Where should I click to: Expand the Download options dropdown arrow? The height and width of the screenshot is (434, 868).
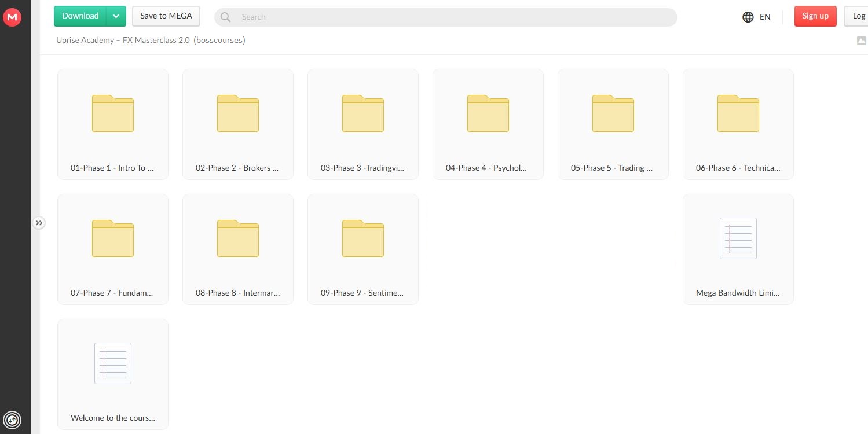pos(116,16)
